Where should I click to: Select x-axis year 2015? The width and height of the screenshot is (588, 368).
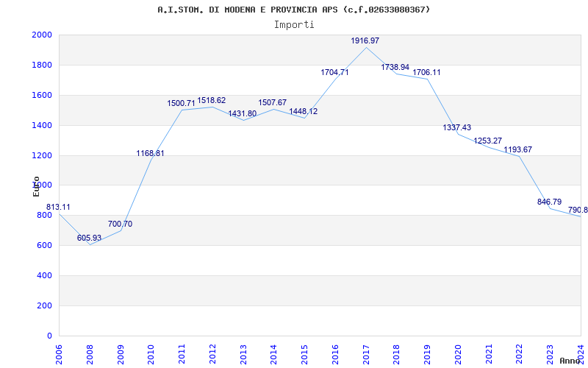click(x=304, y=355)
